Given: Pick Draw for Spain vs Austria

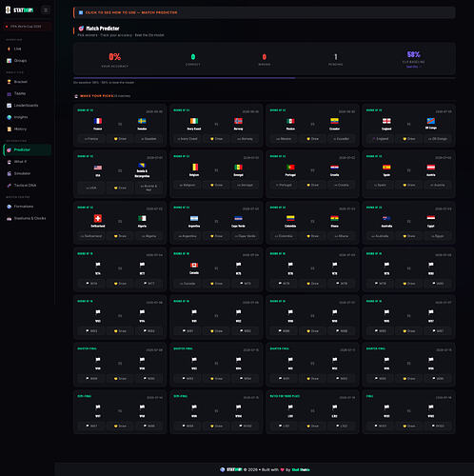Looking at the screenshot, I should [x=408, y=185].
